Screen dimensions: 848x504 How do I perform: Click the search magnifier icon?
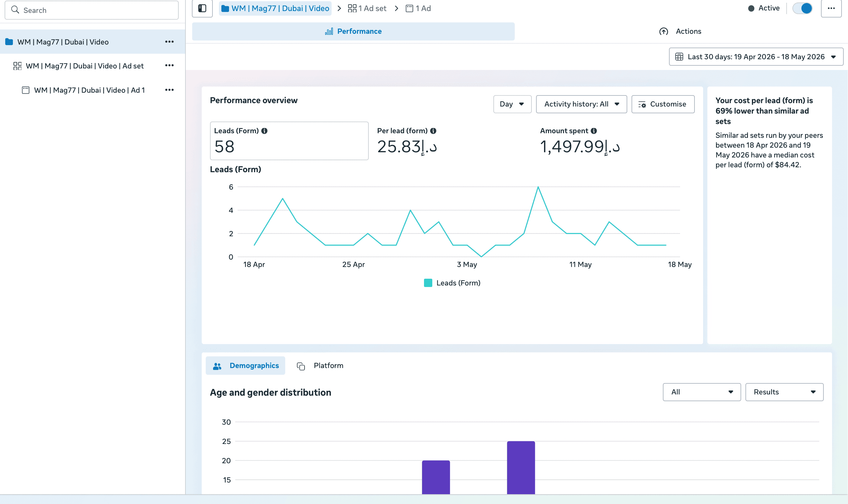15,10
